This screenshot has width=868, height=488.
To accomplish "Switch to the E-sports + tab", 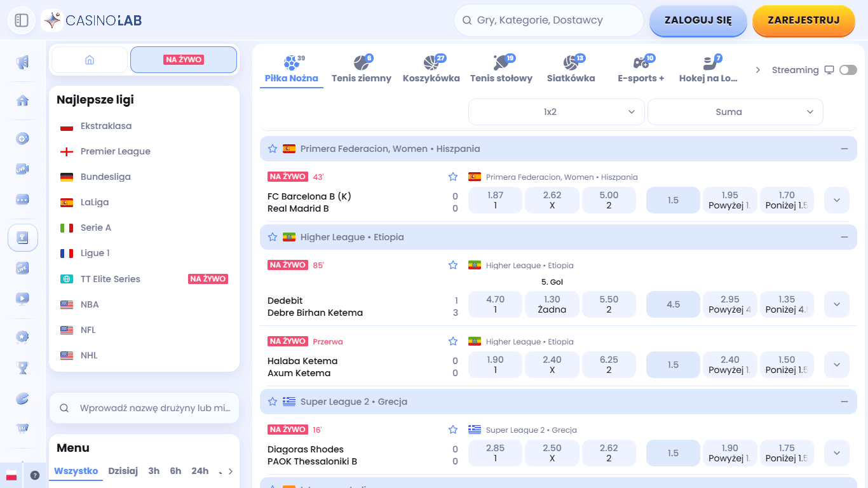I will [x=641, y=70].
